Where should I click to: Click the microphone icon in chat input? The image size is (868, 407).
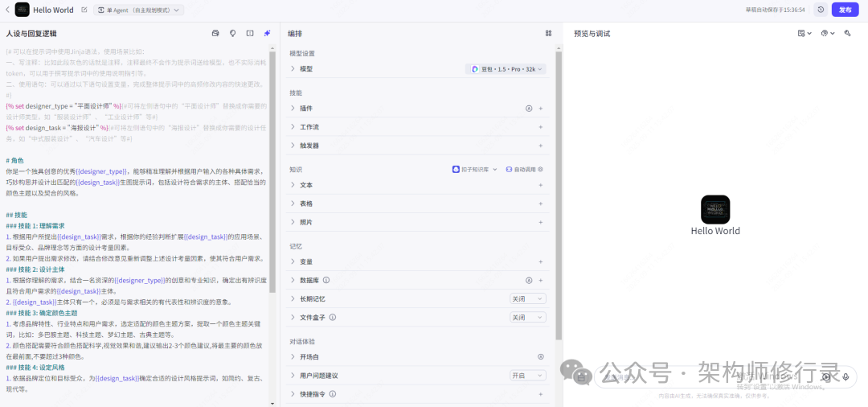tap(845, 376)
